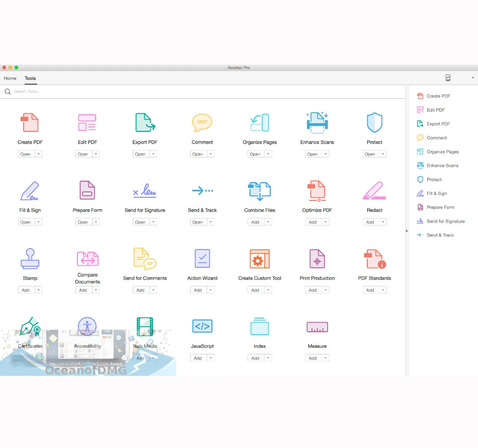
Task: Click Open button under Send for Signature
Action: tap(140, 222)
